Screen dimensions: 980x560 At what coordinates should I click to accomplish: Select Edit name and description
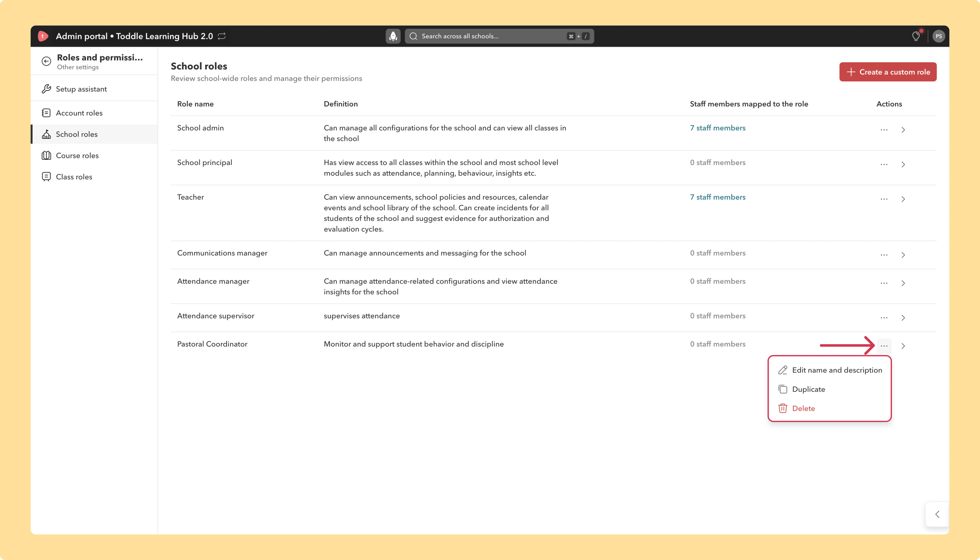pyautogui.click(x=830, y=370)
